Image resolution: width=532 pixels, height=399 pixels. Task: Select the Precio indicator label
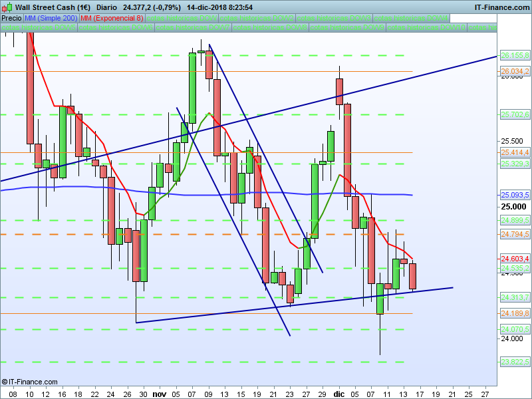coord(11,18)
